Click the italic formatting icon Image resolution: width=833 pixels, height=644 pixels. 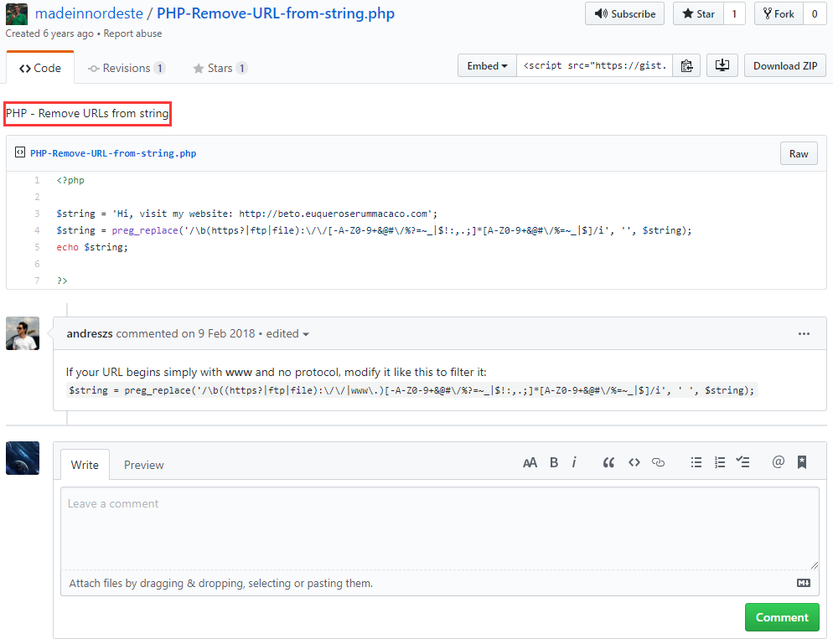(x=574, y=462)
